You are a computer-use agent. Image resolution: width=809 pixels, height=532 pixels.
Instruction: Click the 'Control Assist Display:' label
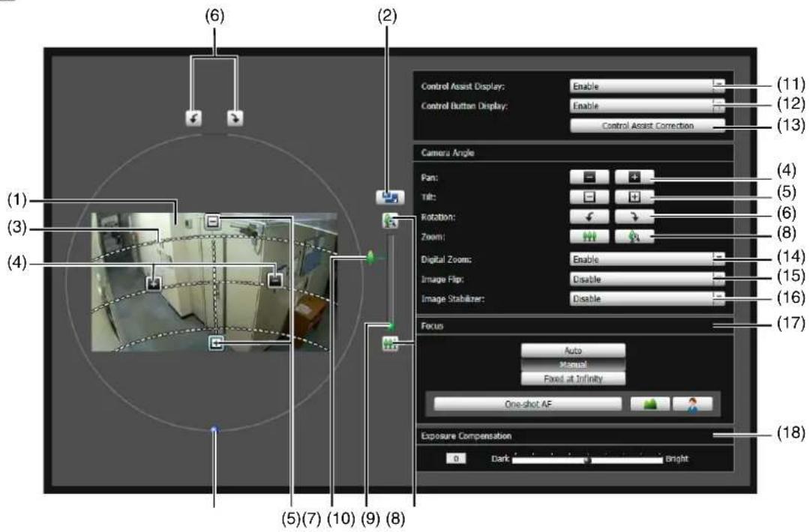pos(463,86)
